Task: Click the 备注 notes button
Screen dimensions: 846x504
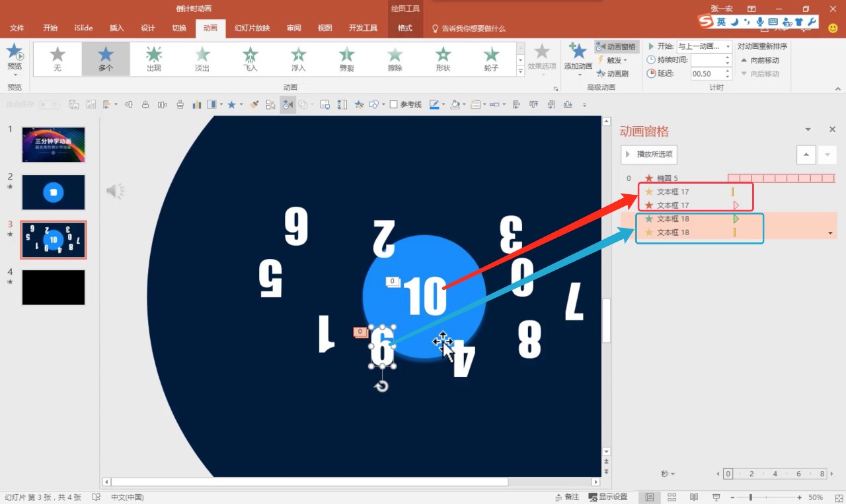Action: click(566, 497)
